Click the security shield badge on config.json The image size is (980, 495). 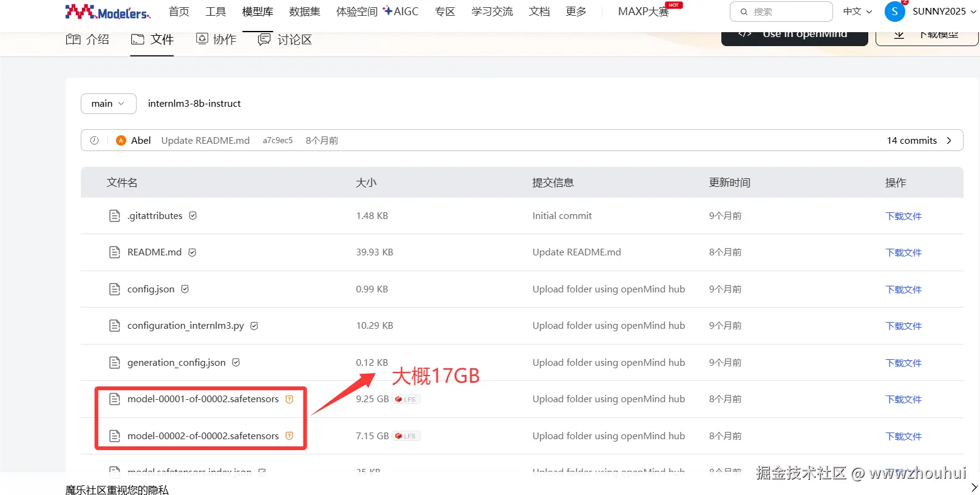click(185, 289)
